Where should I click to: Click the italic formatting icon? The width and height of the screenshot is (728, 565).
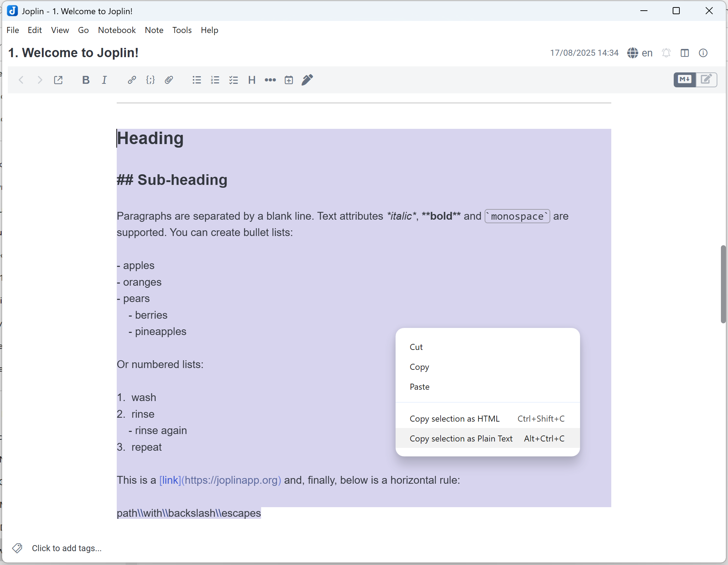[104, 80]
